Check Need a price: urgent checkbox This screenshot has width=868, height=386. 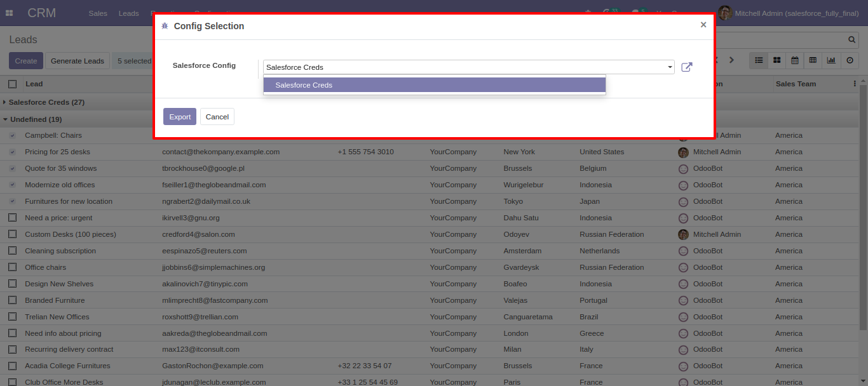13,218
